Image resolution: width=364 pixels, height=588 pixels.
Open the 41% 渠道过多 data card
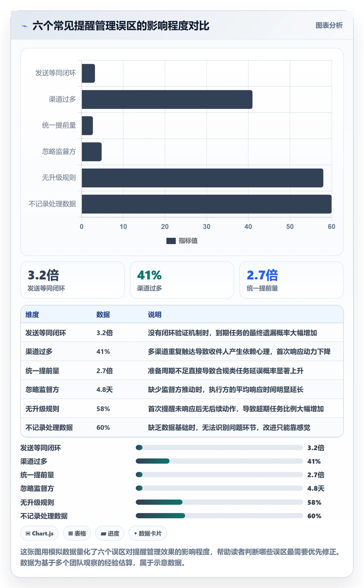pyautogui.click(x=182, y=280)
